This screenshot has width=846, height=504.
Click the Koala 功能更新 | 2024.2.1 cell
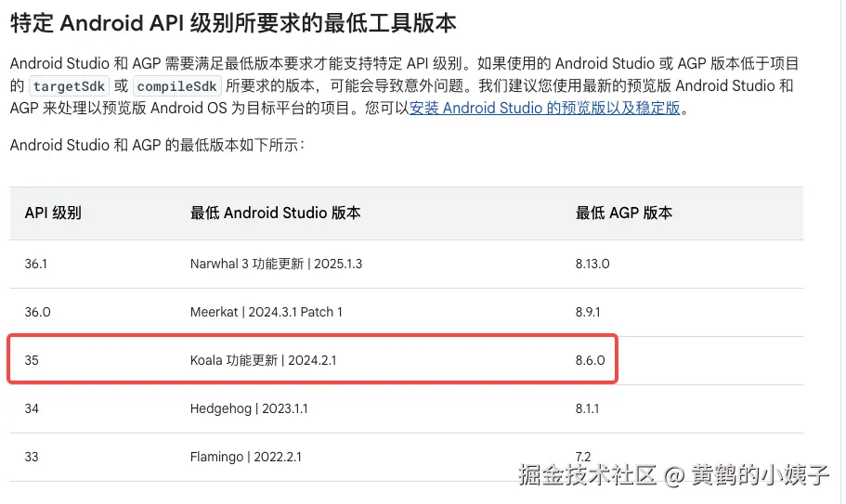pos(263,361)
